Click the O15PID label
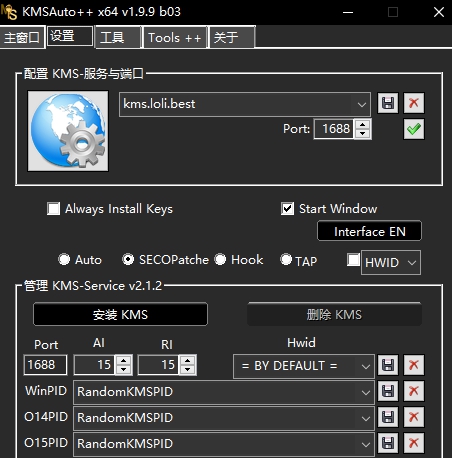Image resolution: width=452 pixels, height=458 pixels. click(46, 443)
